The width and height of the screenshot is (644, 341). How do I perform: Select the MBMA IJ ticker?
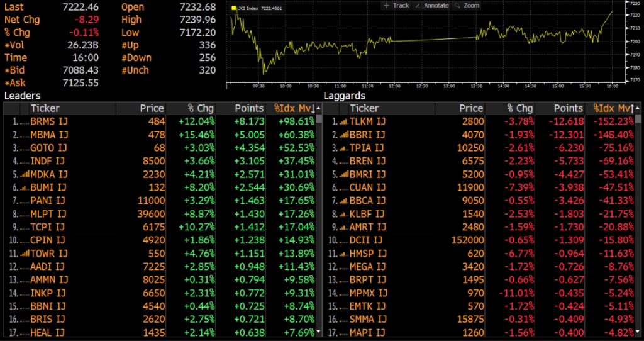[x=49, y=135]
